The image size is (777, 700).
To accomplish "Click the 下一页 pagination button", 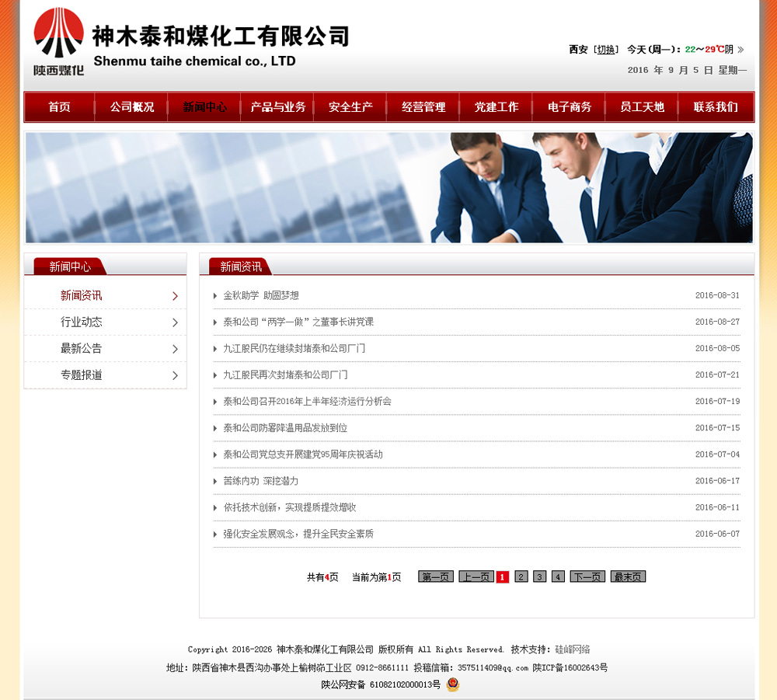I will point(587,576).
